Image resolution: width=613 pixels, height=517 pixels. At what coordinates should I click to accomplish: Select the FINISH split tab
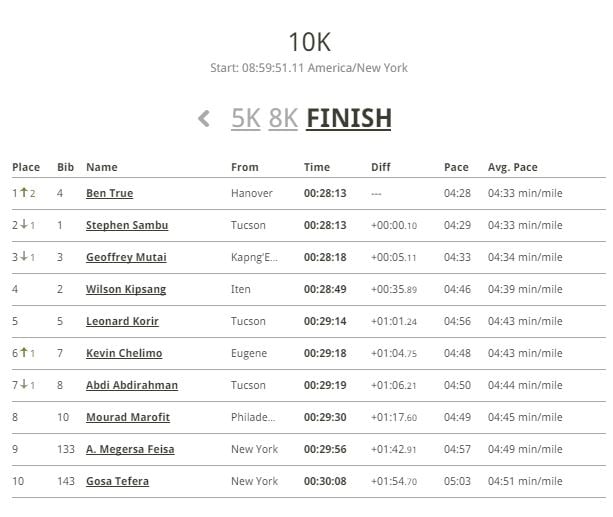(x=349, y=118)
